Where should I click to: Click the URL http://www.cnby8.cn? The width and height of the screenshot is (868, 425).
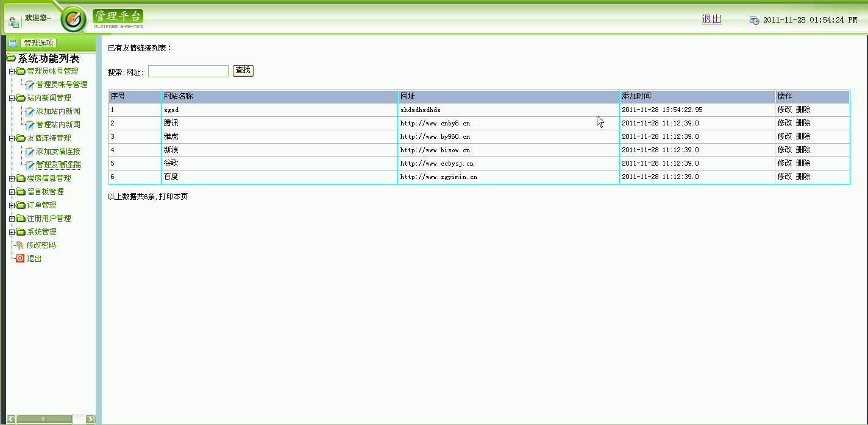435,124
